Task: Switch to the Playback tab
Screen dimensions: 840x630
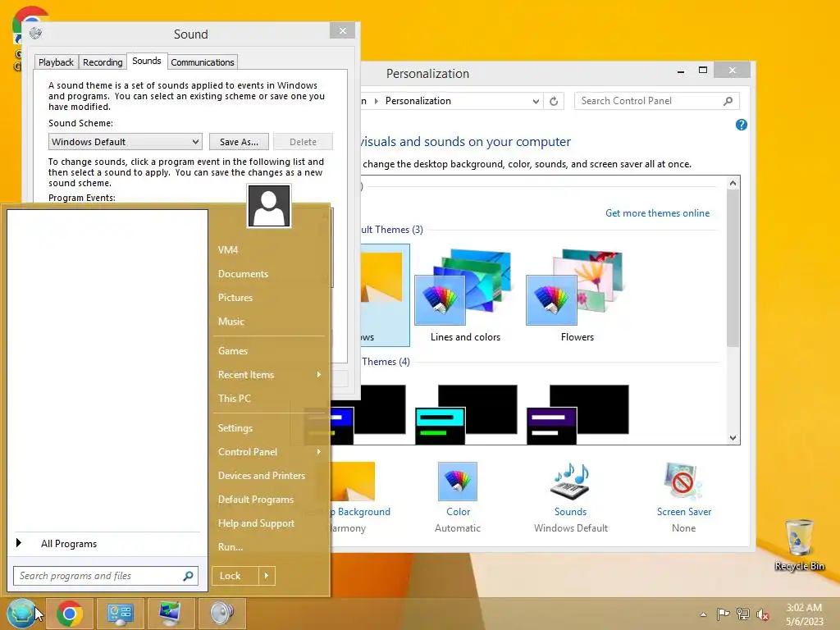Action: point(57,62)
